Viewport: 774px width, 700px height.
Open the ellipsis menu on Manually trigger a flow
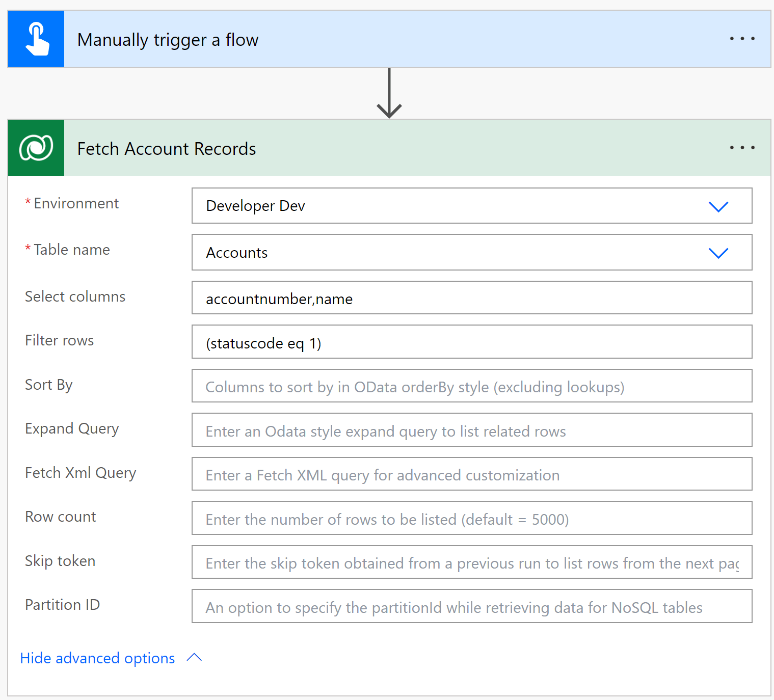click(742, 39)
